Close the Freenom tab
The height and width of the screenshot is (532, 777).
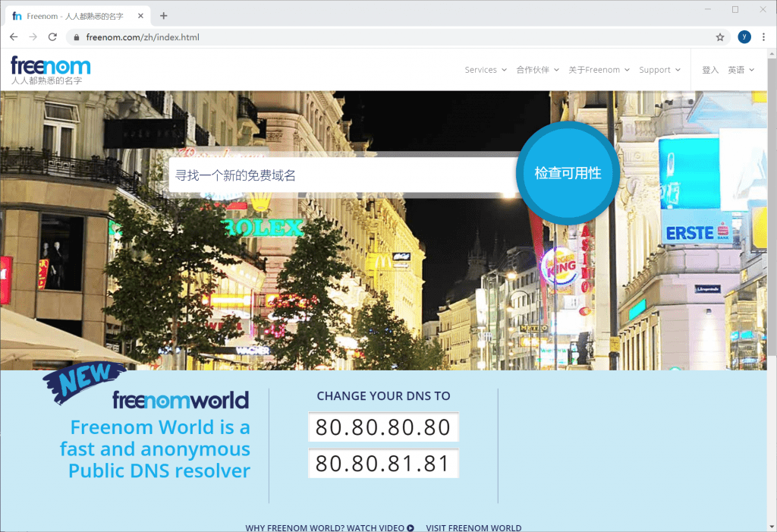point(140,16)
